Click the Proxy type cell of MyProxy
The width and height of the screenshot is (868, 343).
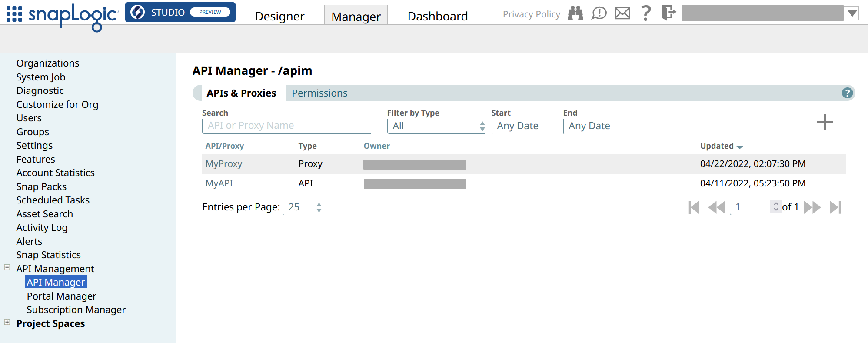[310, 164]
